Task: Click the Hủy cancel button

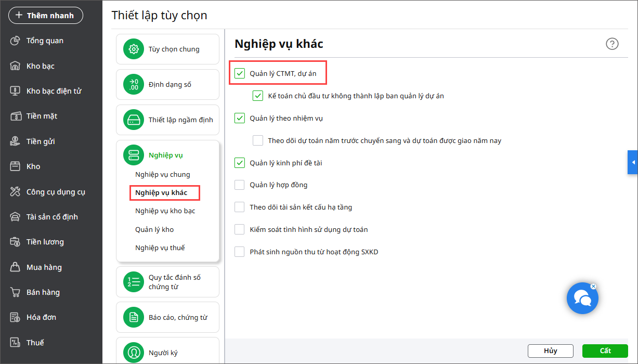Action: 551,351
